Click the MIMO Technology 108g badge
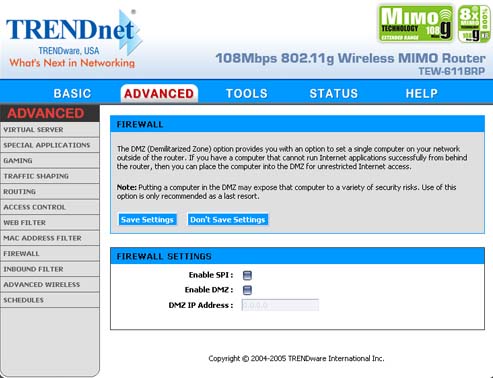 pos(416,23)
